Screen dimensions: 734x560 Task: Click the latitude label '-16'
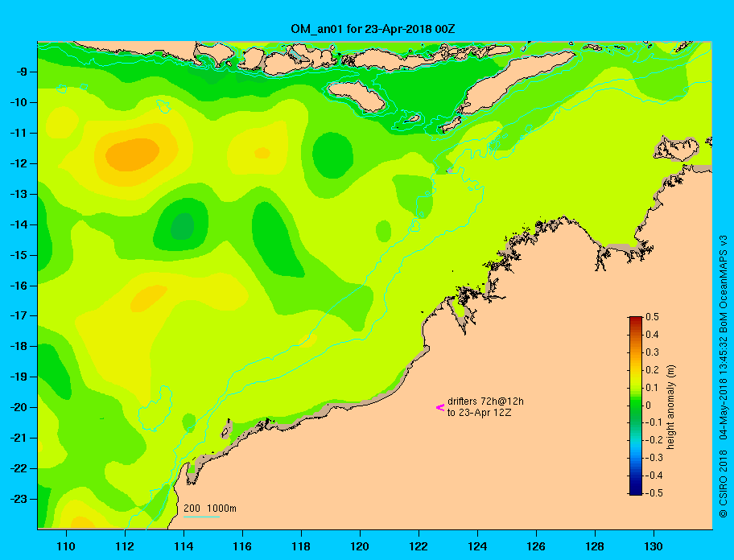[19, 286]
